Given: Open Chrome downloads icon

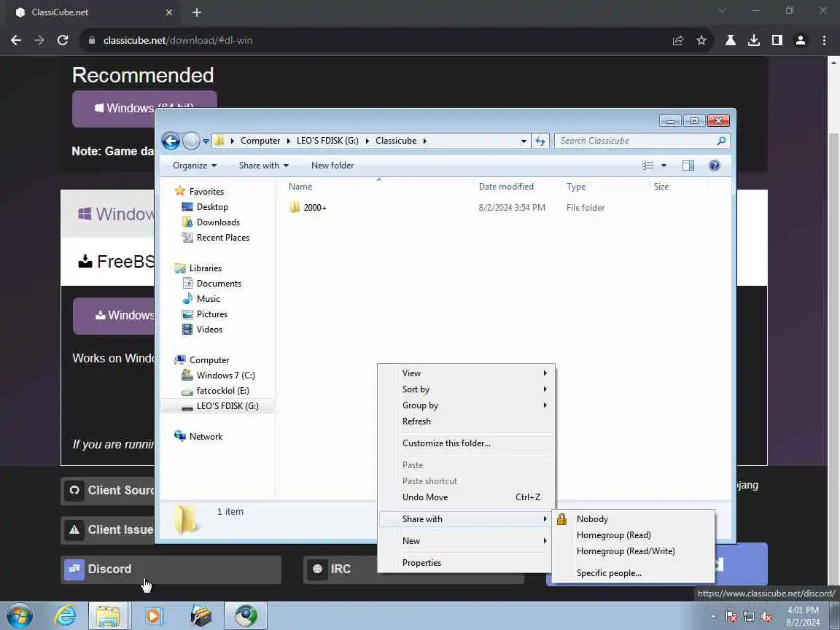Looking at the screenshot, I should click(x=753, y=40).
